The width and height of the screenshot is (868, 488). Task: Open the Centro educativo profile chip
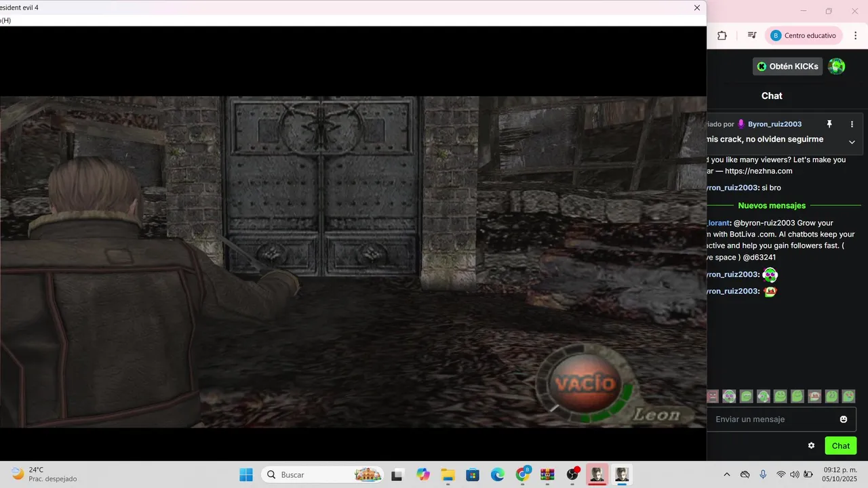[804, 35]
